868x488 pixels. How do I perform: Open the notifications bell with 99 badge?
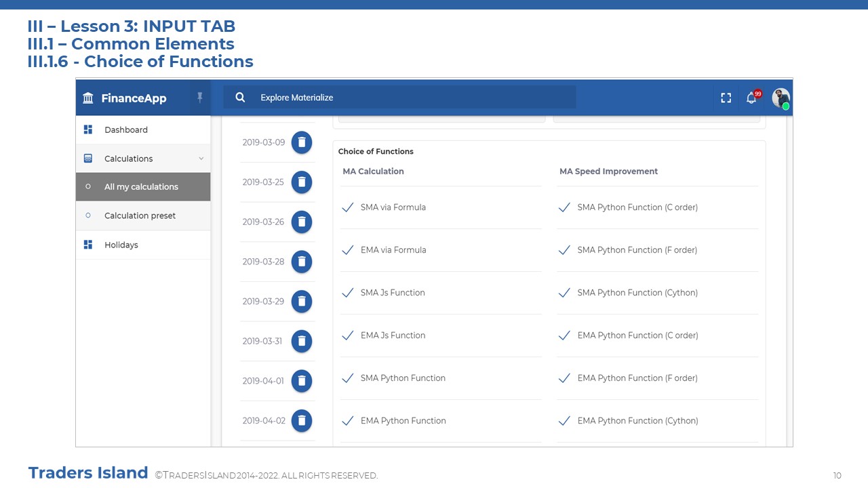coord(751,98)
